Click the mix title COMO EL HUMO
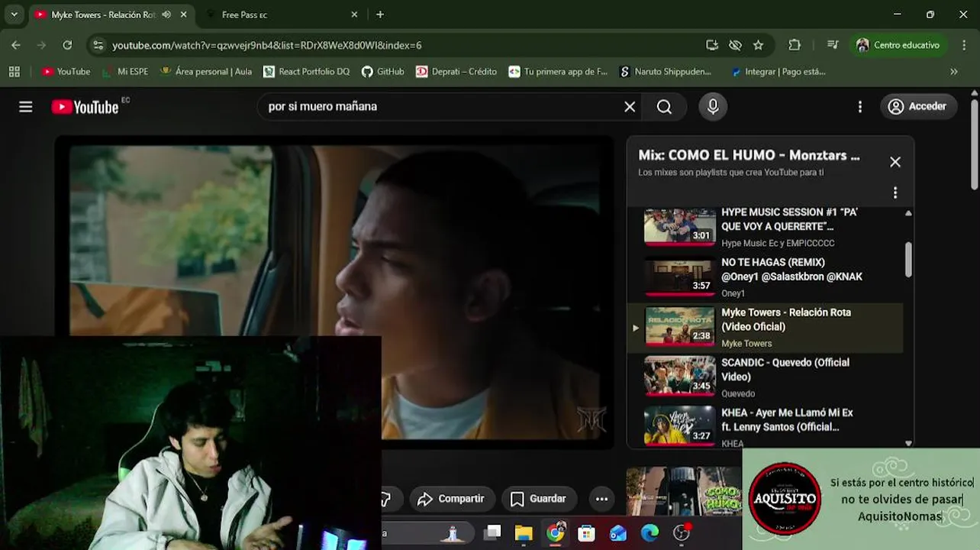980x550 pixels. [x=749, y=155]
